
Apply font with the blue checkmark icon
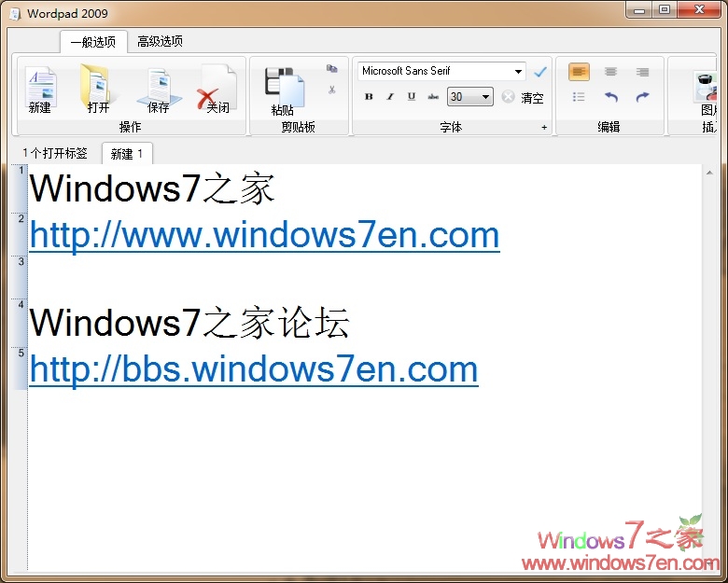[540, 72]
